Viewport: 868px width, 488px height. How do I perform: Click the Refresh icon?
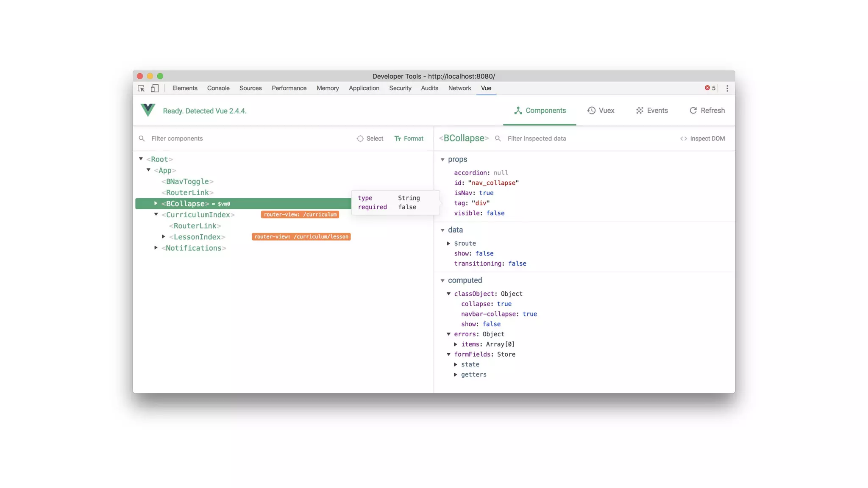[693, 111]
